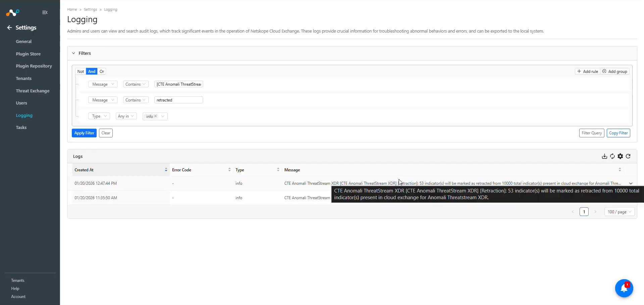Sort logs by Created At column
644x305 pixels.
tap(166, 170)
